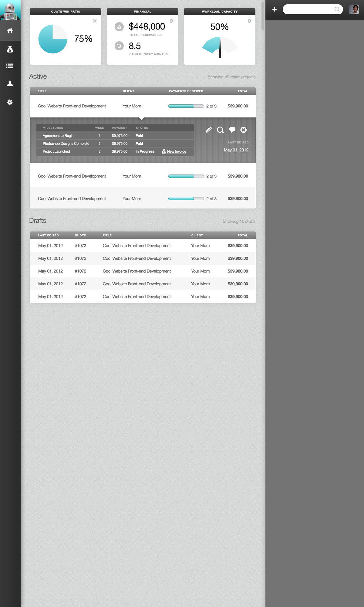The width and height of the screenshot is (364, 607).
Task: Click the Showing 10 drafts text
Action: [x=239, y=222]
